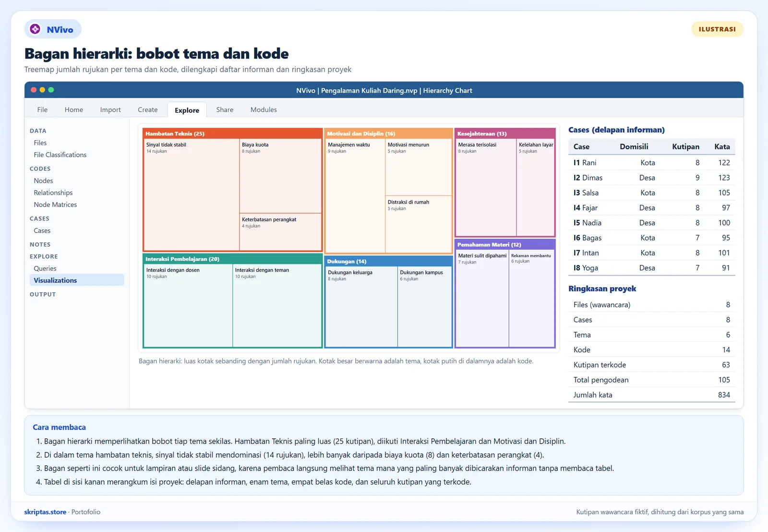The width and height of the screenshot is (768, 532).
Task: Select the Sinyal tidak stabil code box
Action: [192, 194]
